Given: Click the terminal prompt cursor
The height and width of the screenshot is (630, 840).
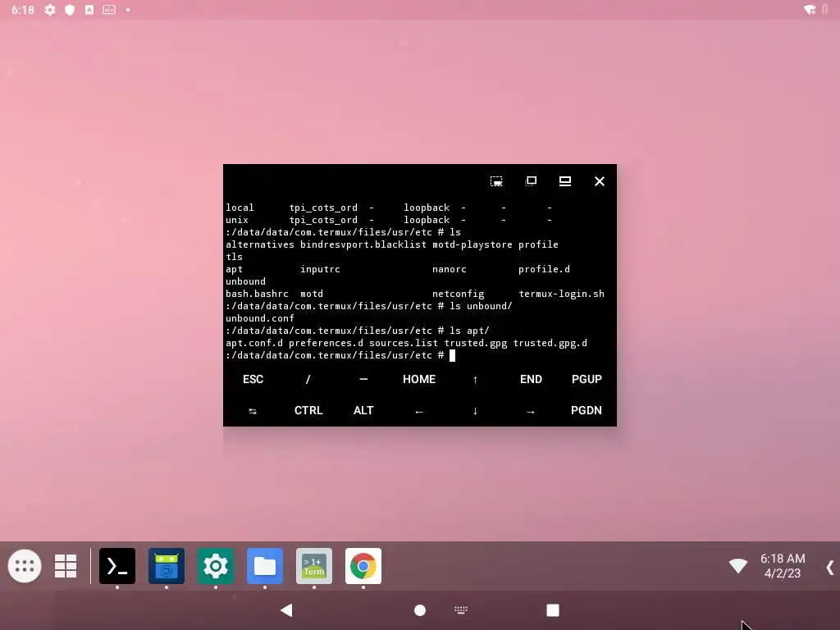Looking at the screenshot, I should [x=452, y=355].
